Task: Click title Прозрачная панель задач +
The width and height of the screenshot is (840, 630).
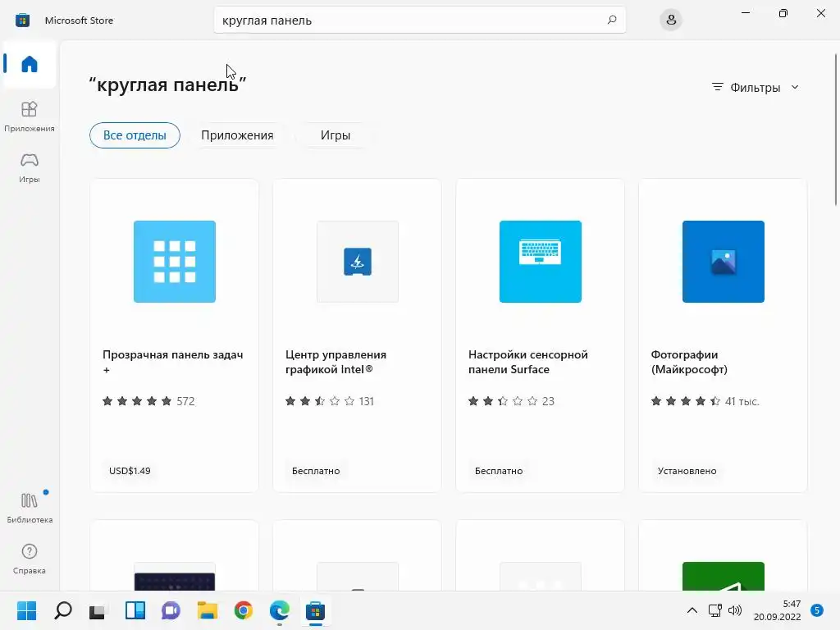Action: (x=172, y=362)
